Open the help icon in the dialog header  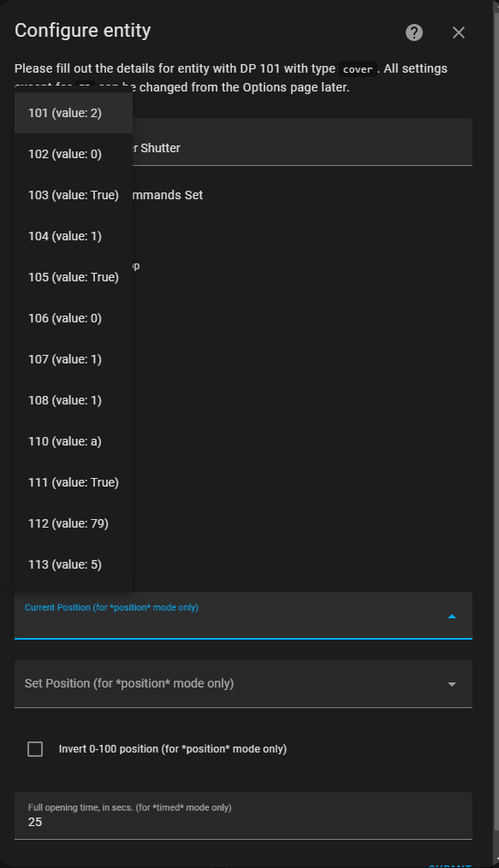point(413,32)
